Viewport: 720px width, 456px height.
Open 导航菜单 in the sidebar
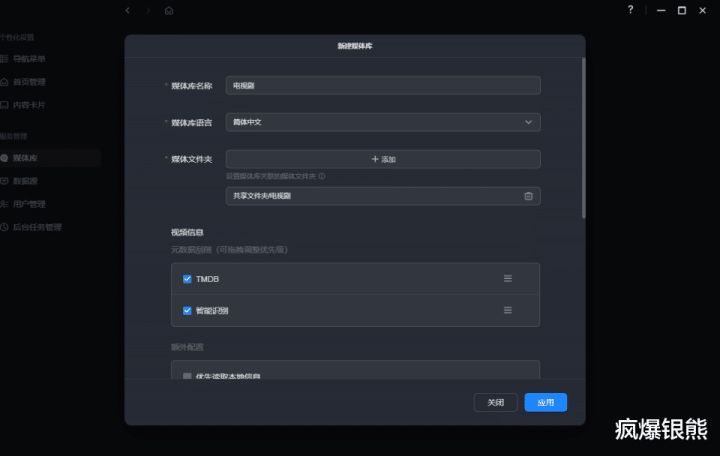tap(29, 59)
